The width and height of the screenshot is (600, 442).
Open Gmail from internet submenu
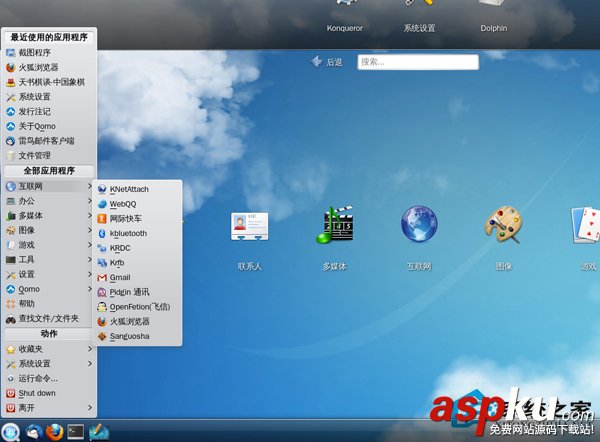pos(137,277)
